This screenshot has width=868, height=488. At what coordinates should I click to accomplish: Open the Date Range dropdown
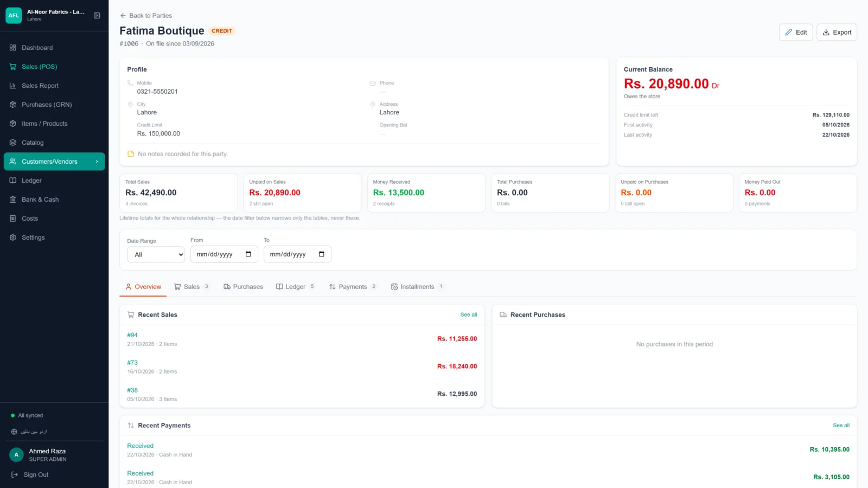pos(156,254)
